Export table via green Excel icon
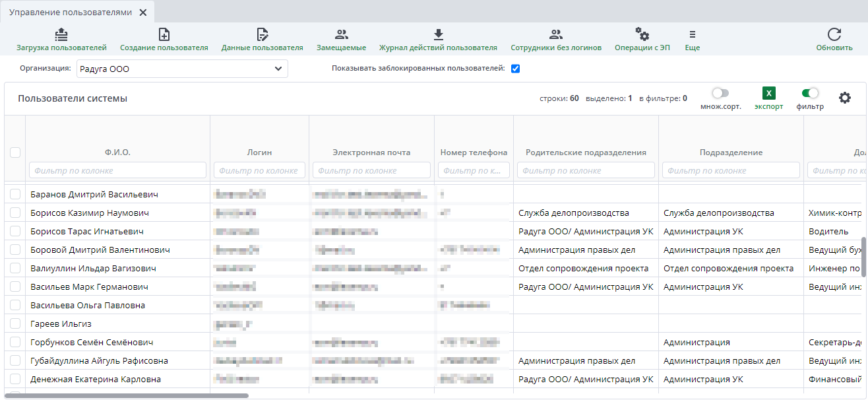This screenshot has width=868, height=402. click(x=768, y=94)
